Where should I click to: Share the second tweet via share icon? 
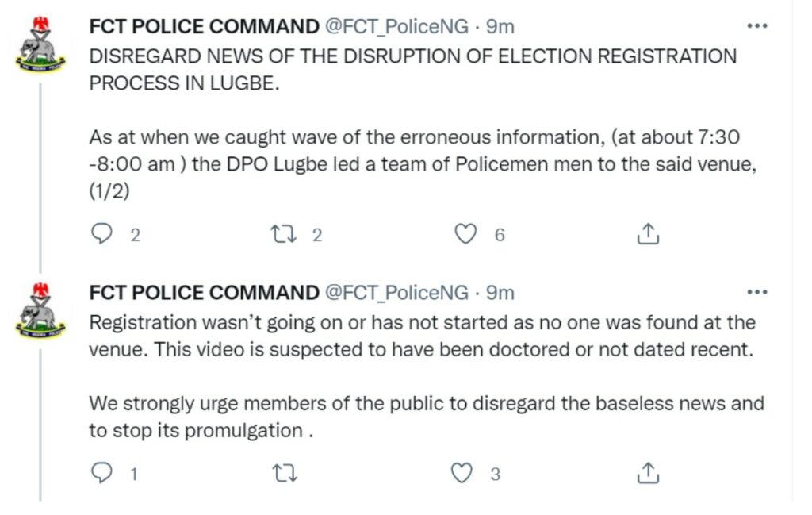(647, 472)
